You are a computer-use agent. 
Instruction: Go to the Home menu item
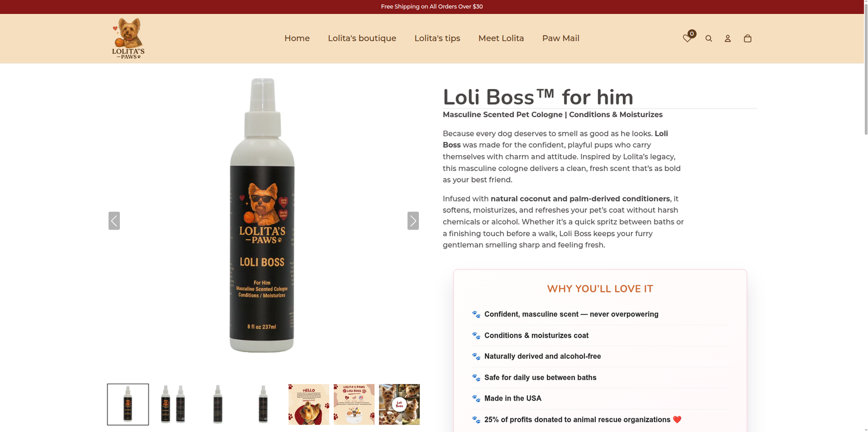coord(297,39)
